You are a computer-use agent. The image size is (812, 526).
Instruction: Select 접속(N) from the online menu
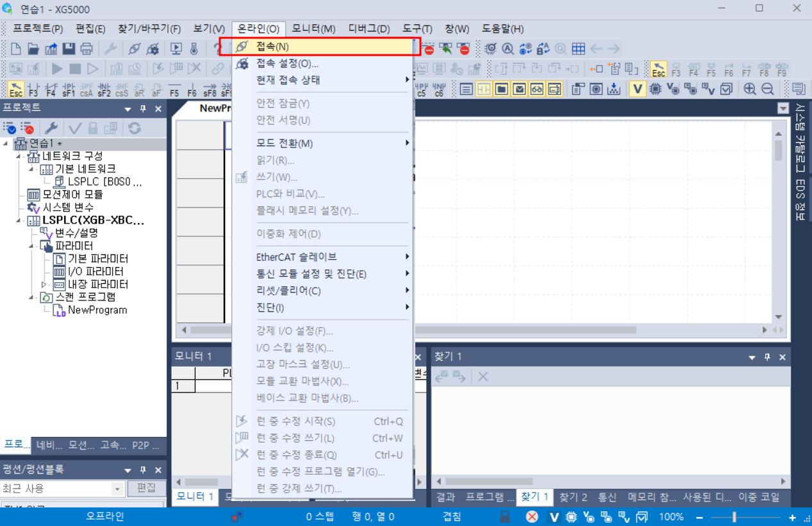click(319, 47)
